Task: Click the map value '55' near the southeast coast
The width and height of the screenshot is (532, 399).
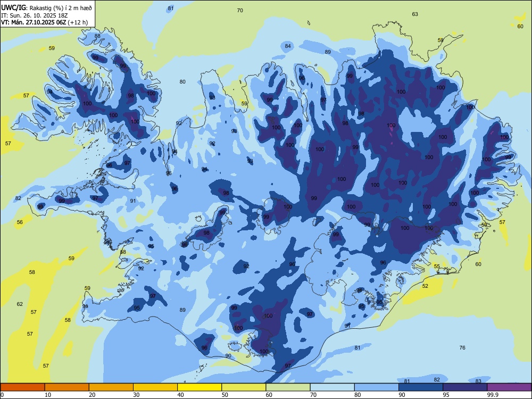Action: (437, 267)
